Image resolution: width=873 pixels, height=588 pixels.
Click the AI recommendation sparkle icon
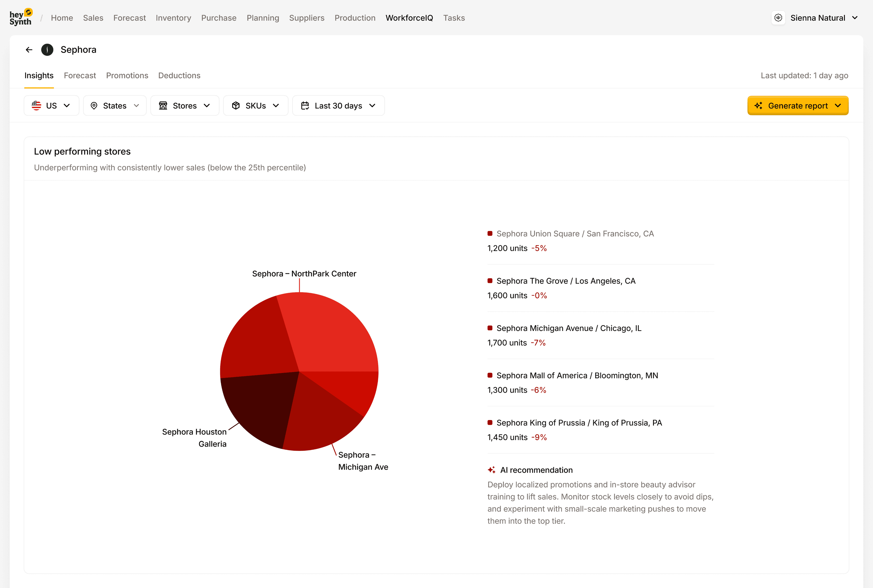point(491,470)
